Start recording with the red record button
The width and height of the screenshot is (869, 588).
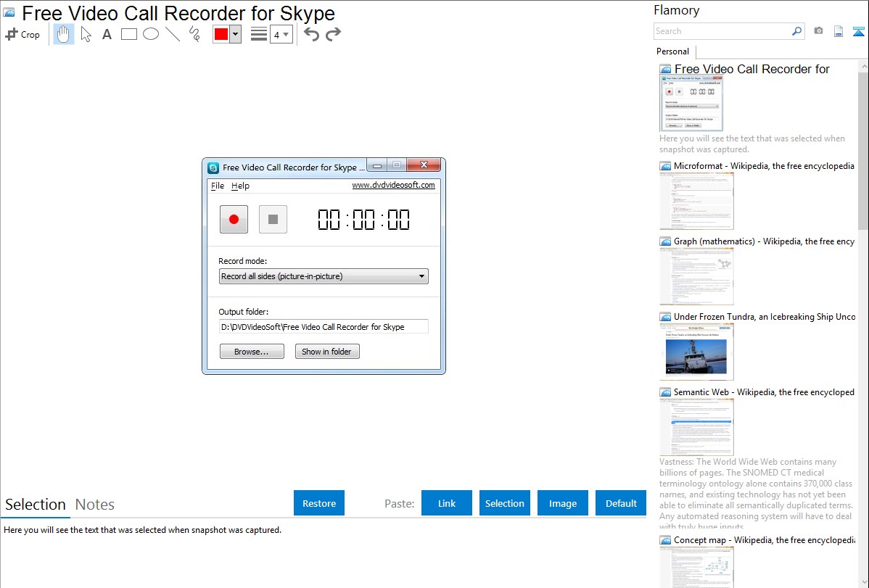[234, 220]
